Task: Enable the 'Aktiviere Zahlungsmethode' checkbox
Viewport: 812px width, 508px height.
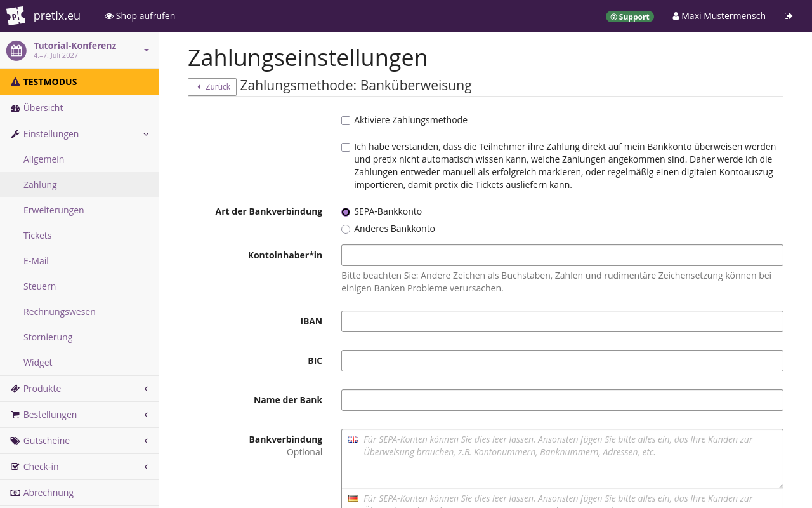Action: [x=346, y=121]
